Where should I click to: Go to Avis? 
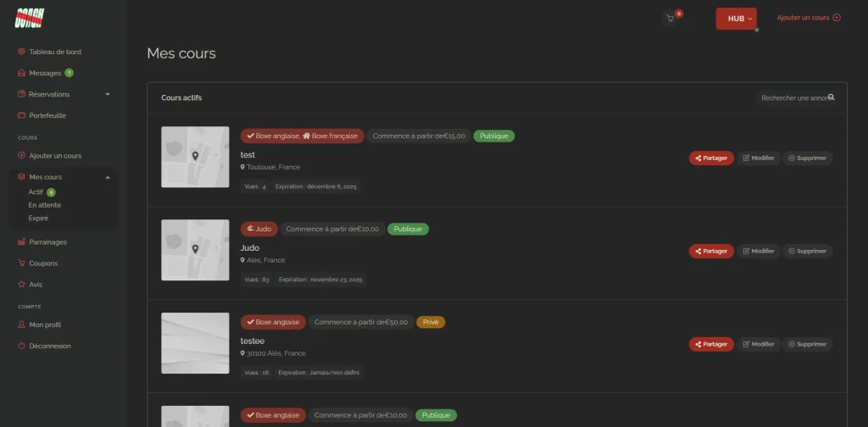36,285
